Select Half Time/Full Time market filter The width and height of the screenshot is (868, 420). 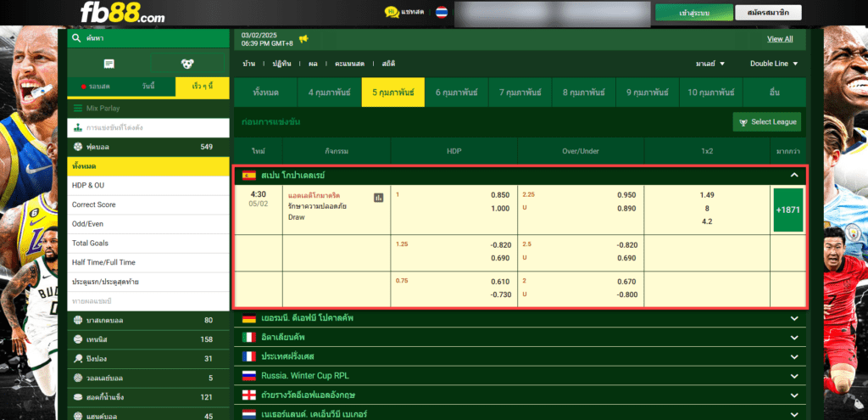(148, 263)
